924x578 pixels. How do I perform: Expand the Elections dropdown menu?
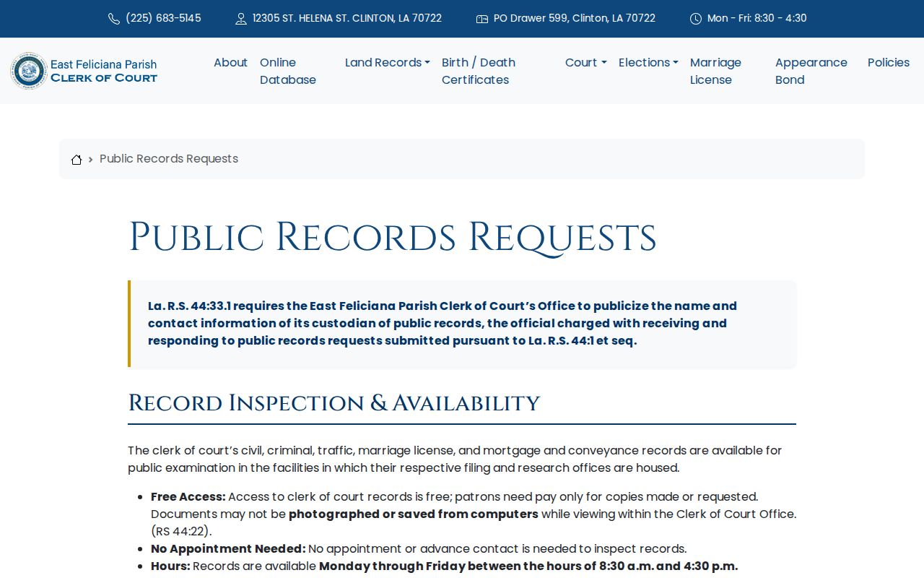coord(648,63)
